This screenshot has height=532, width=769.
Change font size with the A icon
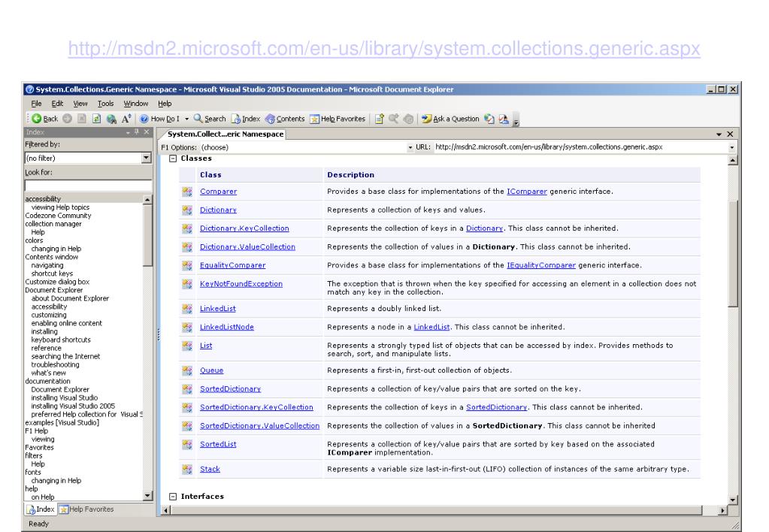[126, 119]
